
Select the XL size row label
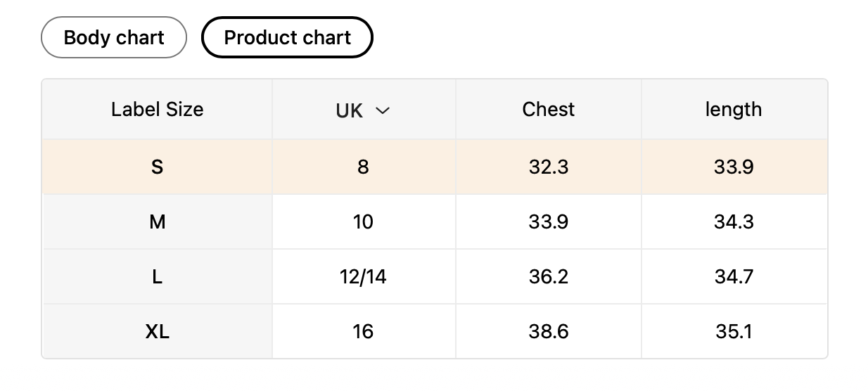[157, 332]
